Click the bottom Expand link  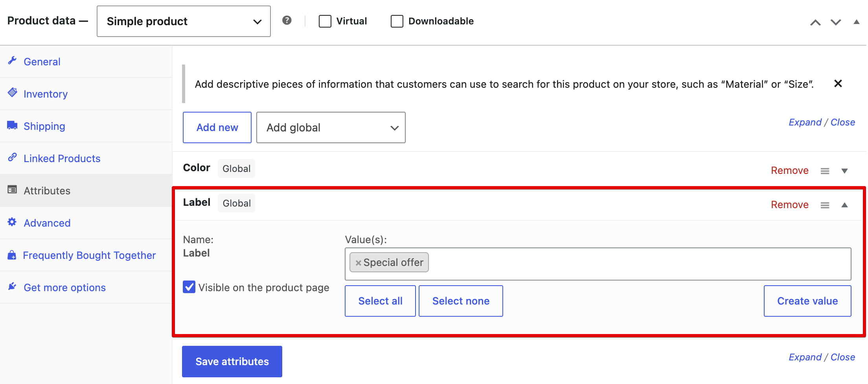tap(805, 357)
